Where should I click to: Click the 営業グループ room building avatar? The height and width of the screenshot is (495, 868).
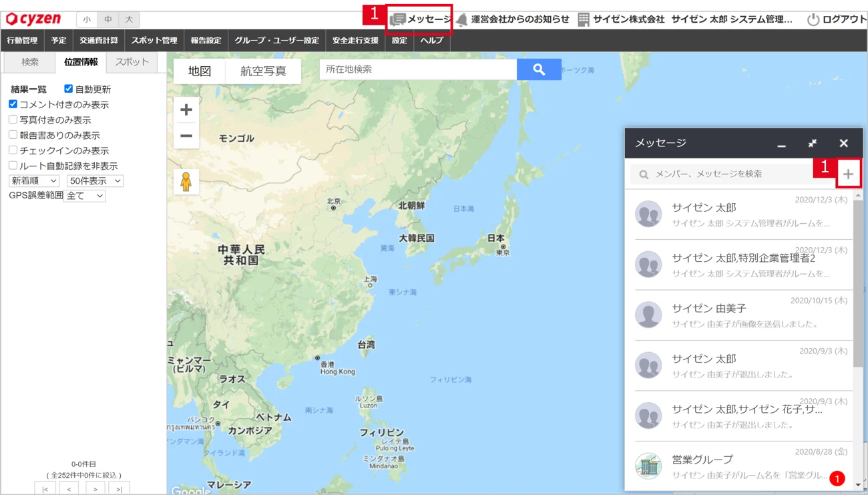[648, 466]
